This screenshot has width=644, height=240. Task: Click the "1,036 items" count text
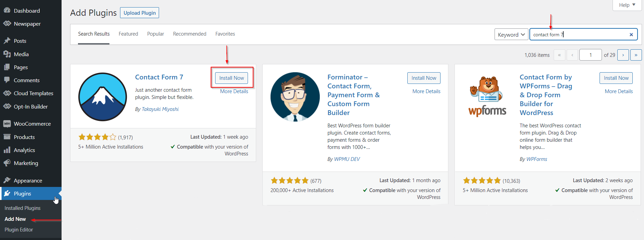(537, 55)
